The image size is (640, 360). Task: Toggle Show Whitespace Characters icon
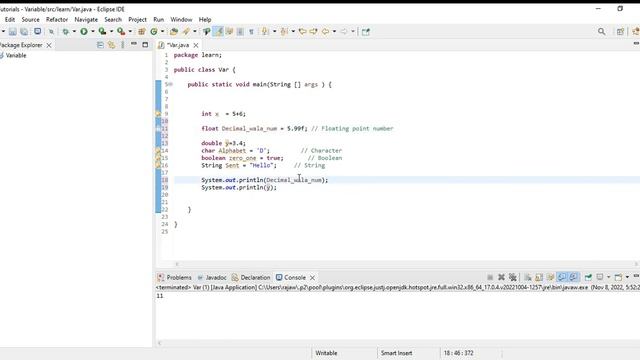(x=251, y=31)
